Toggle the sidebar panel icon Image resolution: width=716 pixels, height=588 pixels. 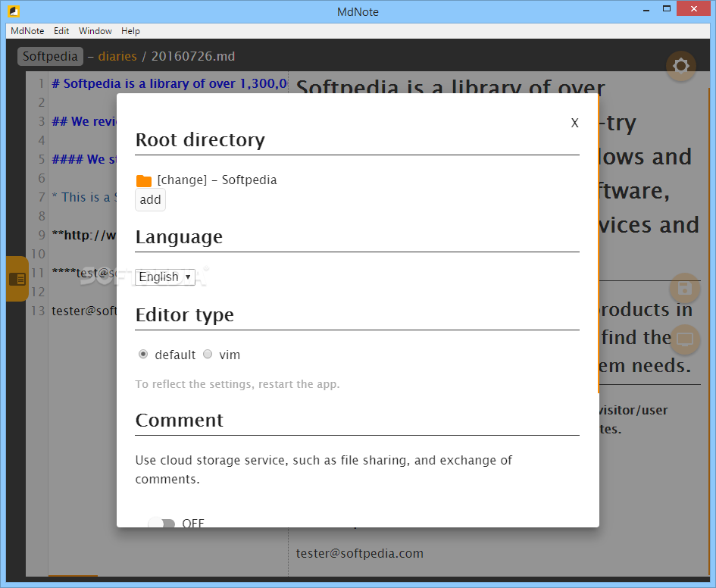click(17, 279)
